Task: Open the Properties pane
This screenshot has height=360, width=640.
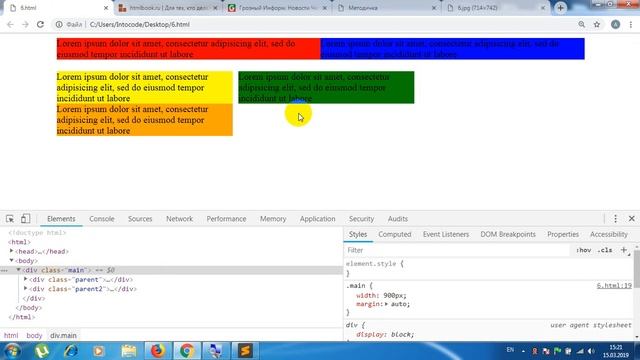Action: (x=563, y=234)
